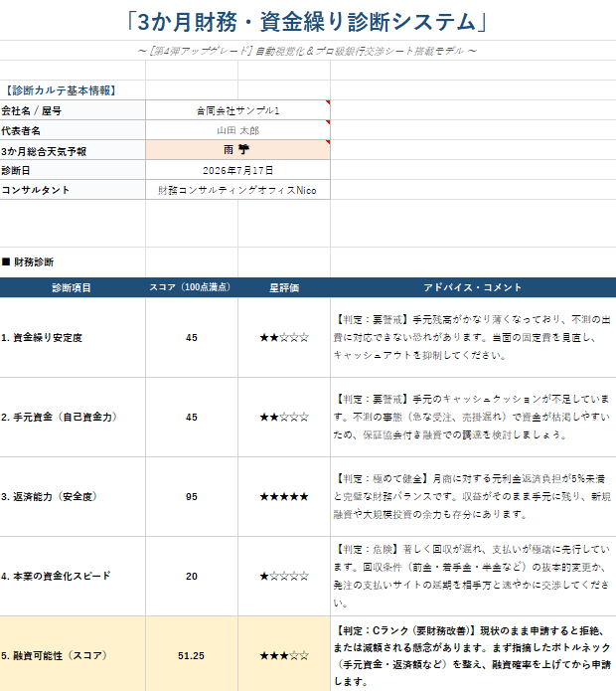This screenshot has height=691, width=616.
Task: Select the weather forecast cell showing '雨'
Action: 237,150
